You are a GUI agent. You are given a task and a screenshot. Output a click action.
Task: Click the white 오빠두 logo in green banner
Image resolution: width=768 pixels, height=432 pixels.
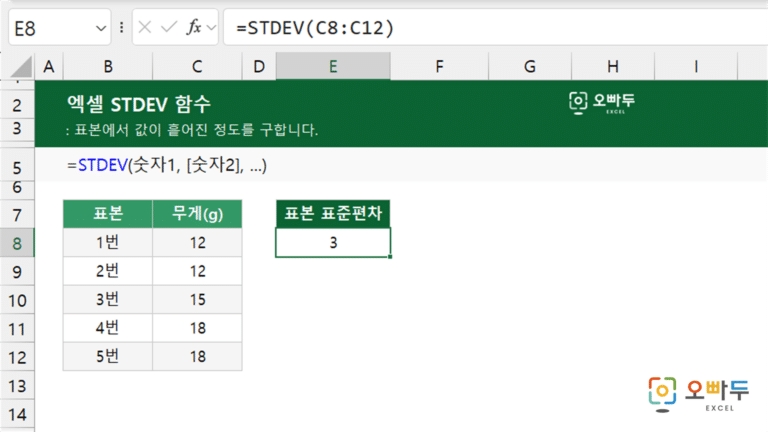pyautogui.click(x=602, y=103)
